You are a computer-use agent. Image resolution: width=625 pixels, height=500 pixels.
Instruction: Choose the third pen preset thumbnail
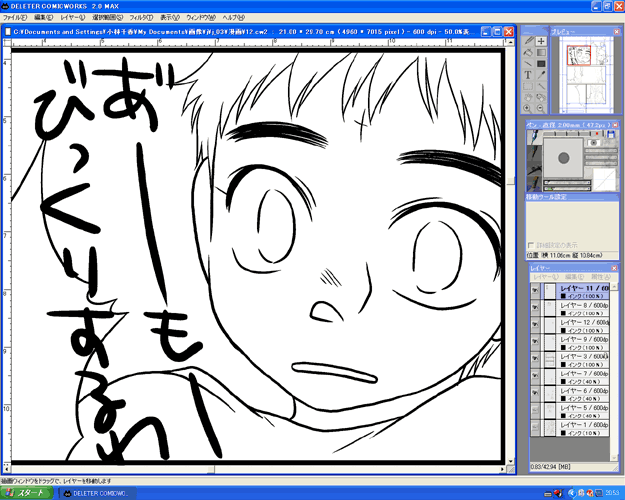[534, 168]
